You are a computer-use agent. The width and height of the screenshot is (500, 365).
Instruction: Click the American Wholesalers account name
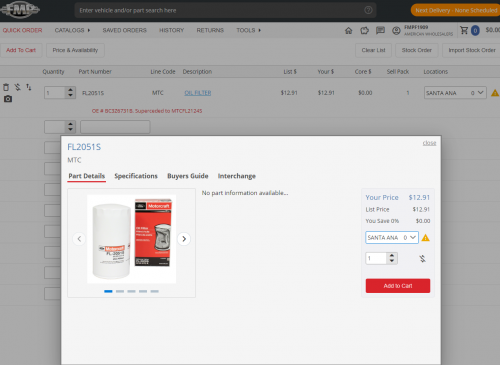pos(429,34)
